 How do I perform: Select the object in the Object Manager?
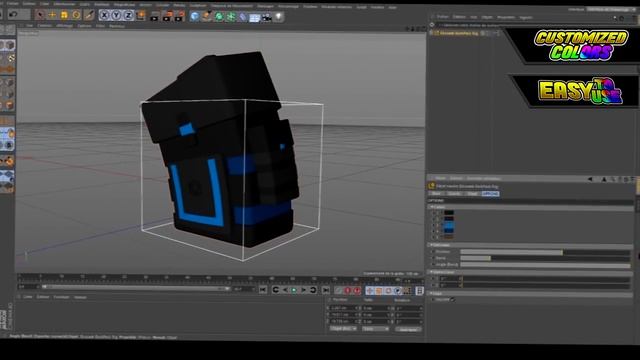pos(459,33)
